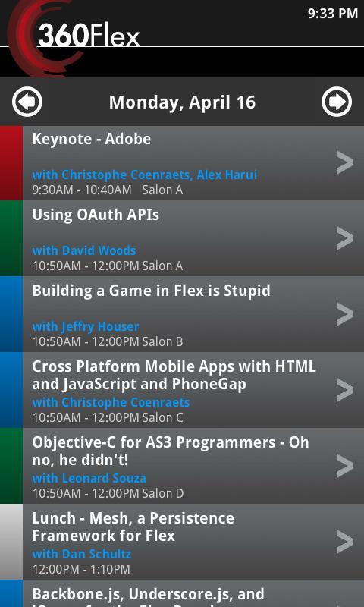Screen dimensions: 364x607
Task: Open speakers Christophe Coenraets, Alex Harui link
Action: [x=145, y=175]
